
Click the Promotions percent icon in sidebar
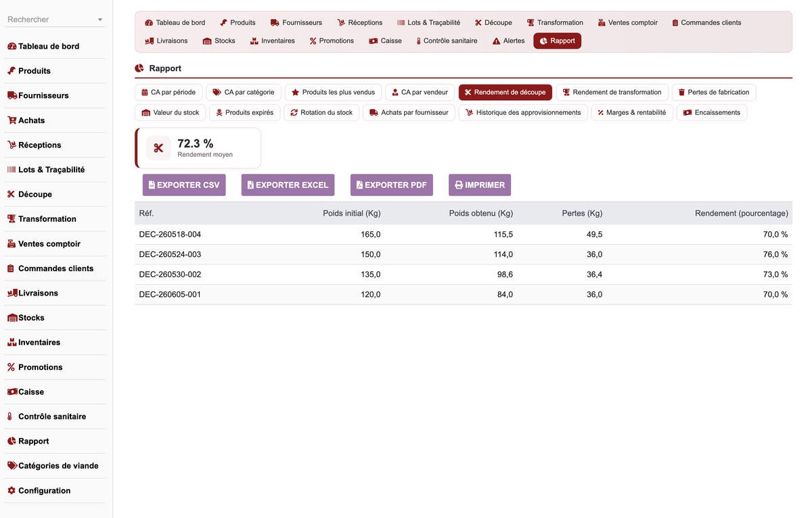point(11,367)
